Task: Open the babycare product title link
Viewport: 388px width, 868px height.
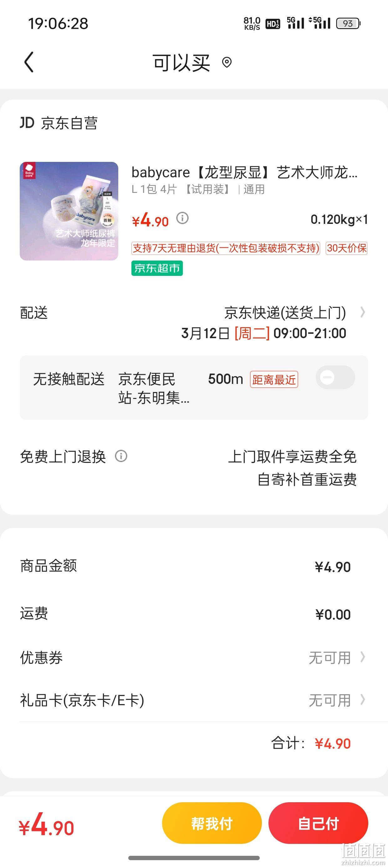Action: (244, 172)
